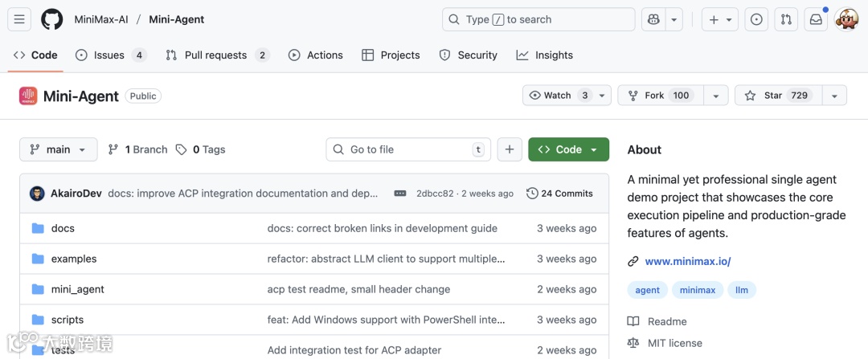Expand the main branch selector

tap(58, 149)
